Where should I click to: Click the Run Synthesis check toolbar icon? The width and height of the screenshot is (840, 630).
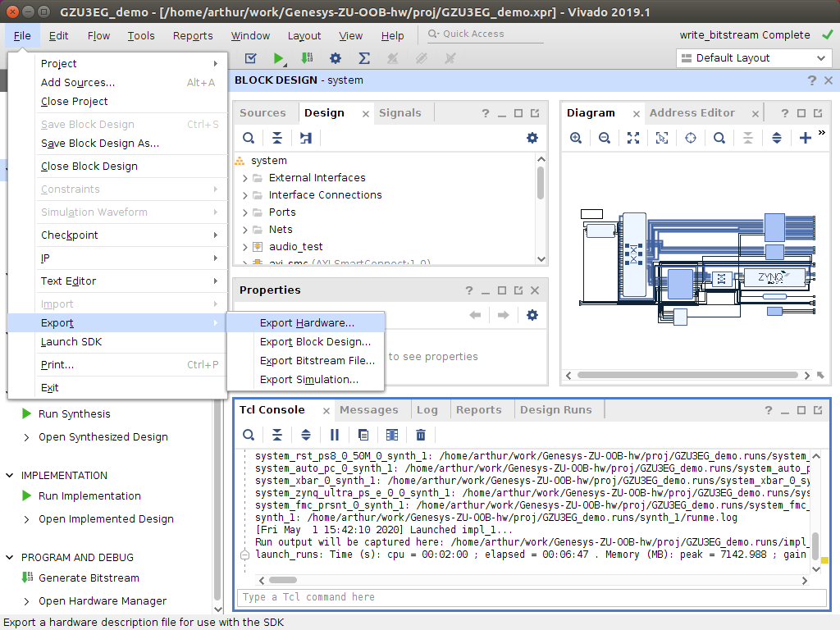coord(250,58)
